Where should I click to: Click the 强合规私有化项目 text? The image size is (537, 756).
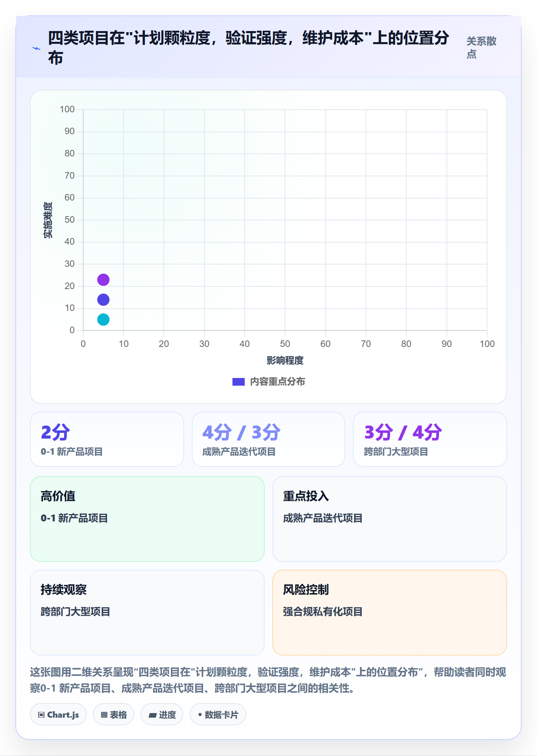click(323, 611)
